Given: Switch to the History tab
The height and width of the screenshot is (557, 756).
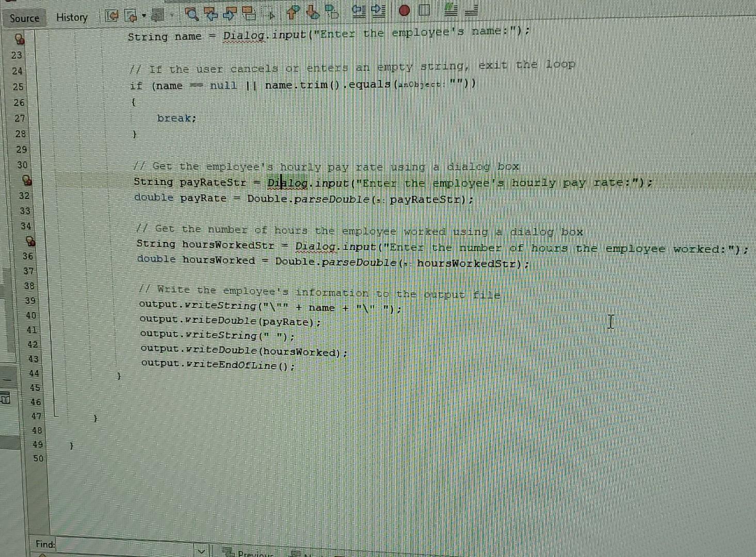Looking at the screenshot, I should pyautogui.click(x=72, y=18).
